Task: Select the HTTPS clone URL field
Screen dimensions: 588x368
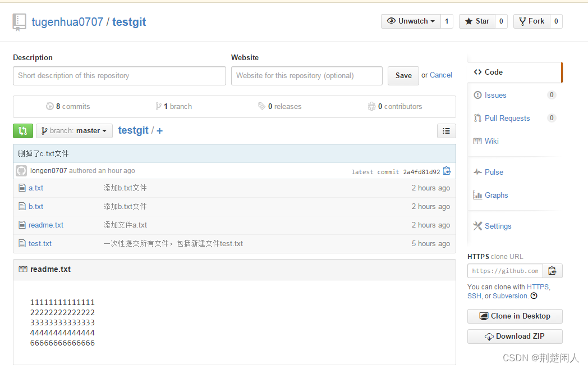Action: (x=505, y=271)
